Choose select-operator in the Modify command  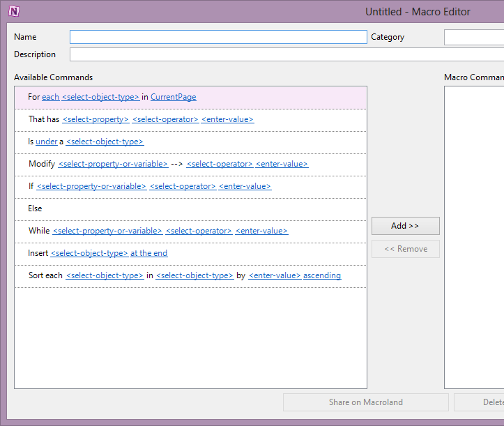219,164
